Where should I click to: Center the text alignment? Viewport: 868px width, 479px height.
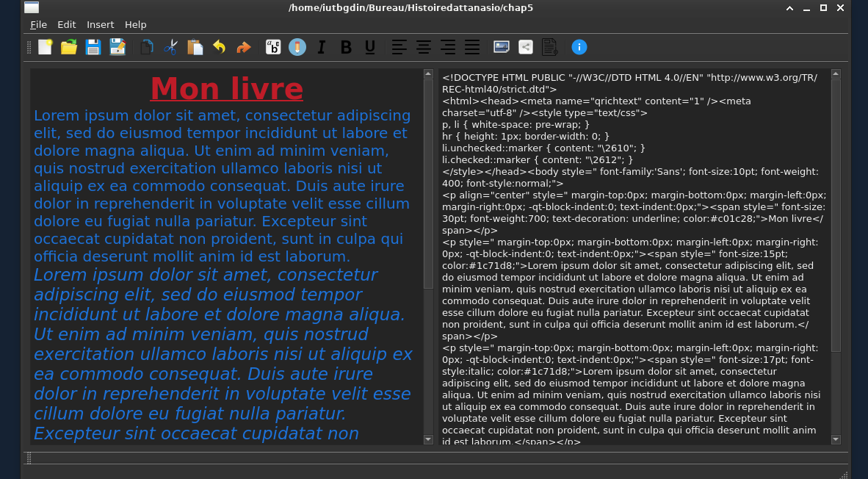[x=424, y=47]
